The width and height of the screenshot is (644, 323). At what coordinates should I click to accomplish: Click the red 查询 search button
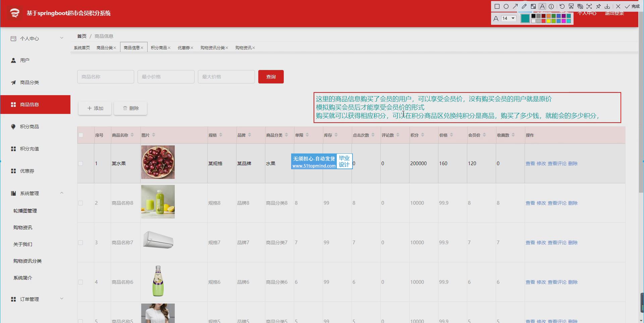tap(271, 77)
